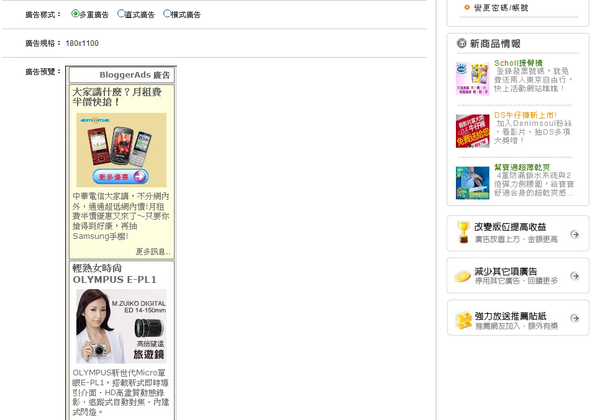Screen dimensions: 600x420
Task: Open the 強力放送推薦貼紙 title
Action: [510, 316]
